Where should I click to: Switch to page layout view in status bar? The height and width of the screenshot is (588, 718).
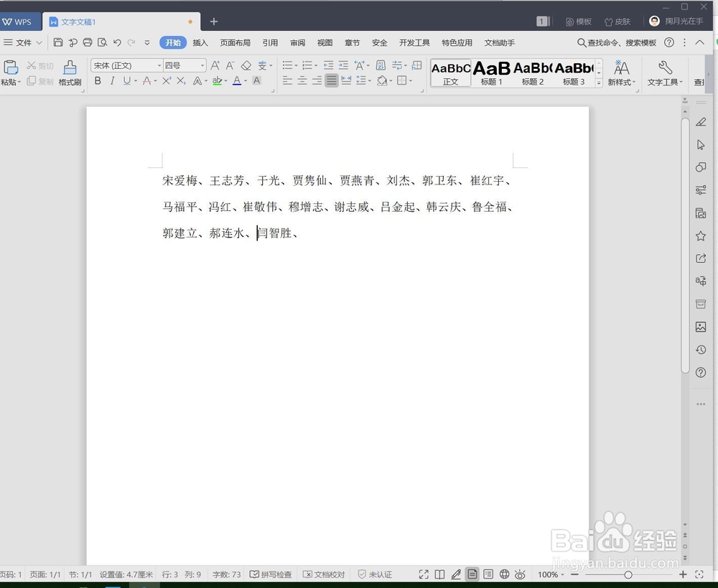point(472,574)
